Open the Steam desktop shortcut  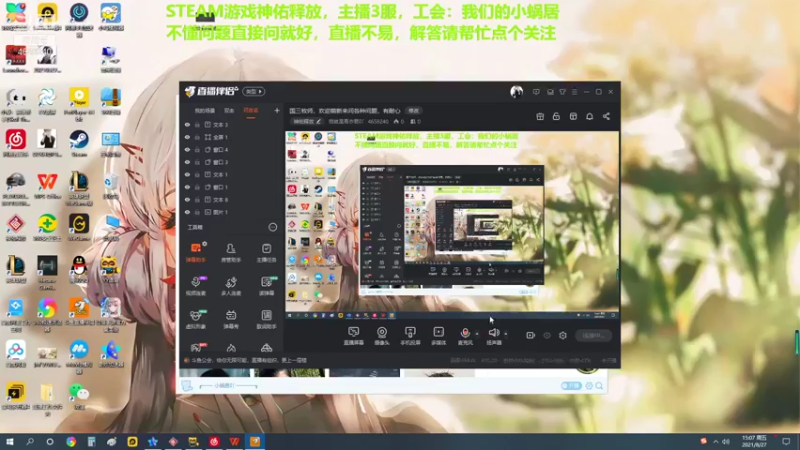(79, 143)
